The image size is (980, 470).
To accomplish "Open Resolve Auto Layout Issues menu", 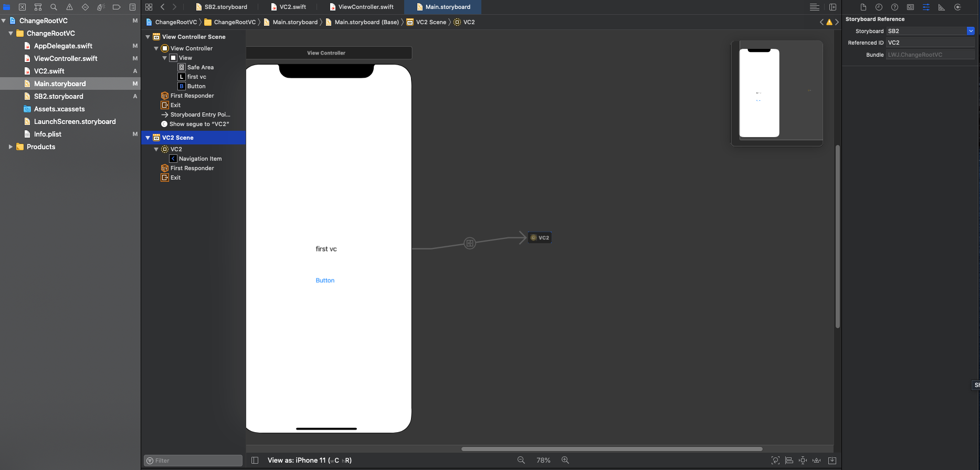I will [817, 461].
